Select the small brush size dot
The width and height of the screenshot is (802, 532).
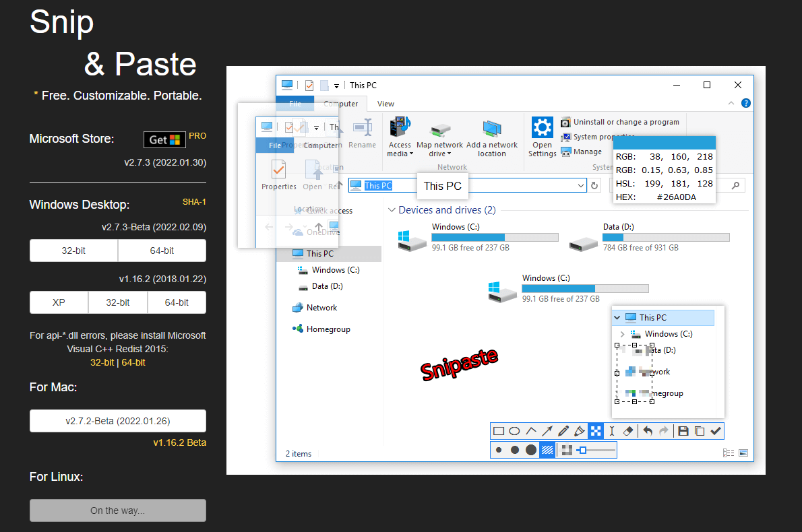(499, 451)
